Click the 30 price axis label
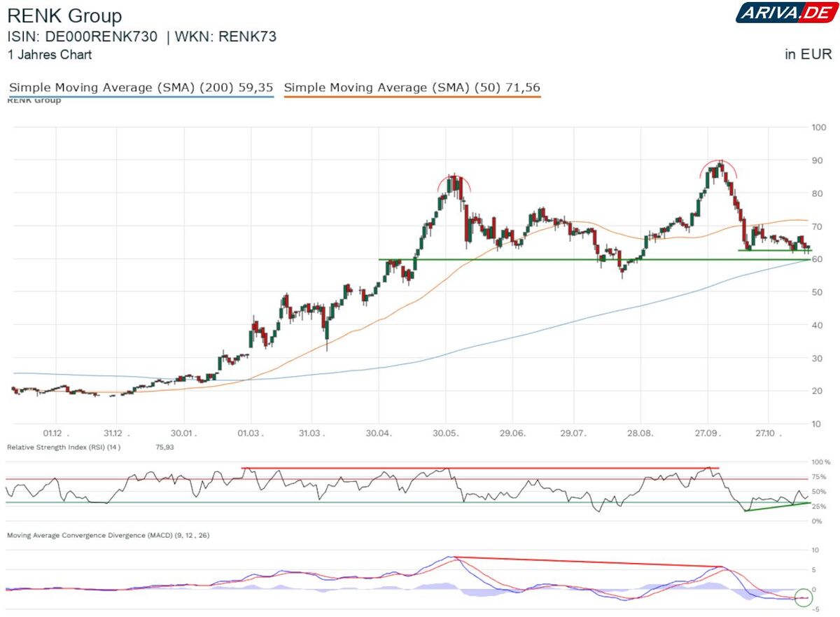This screenshot has width=840, height=617. coord(816,358)
